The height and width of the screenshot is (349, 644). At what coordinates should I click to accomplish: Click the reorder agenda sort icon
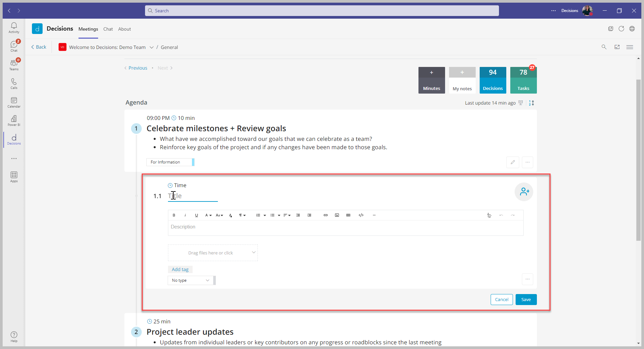coord(532,103)
